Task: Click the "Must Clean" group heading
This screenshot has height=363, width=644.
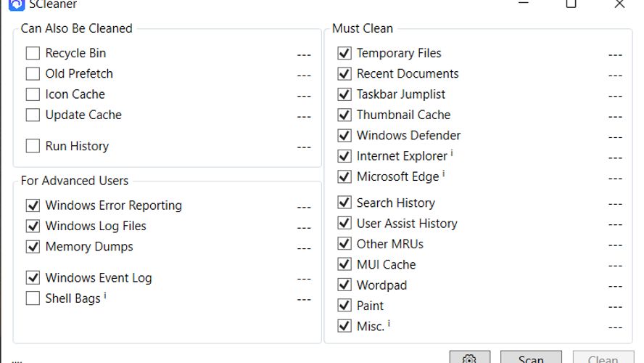Action: (363, 28)
